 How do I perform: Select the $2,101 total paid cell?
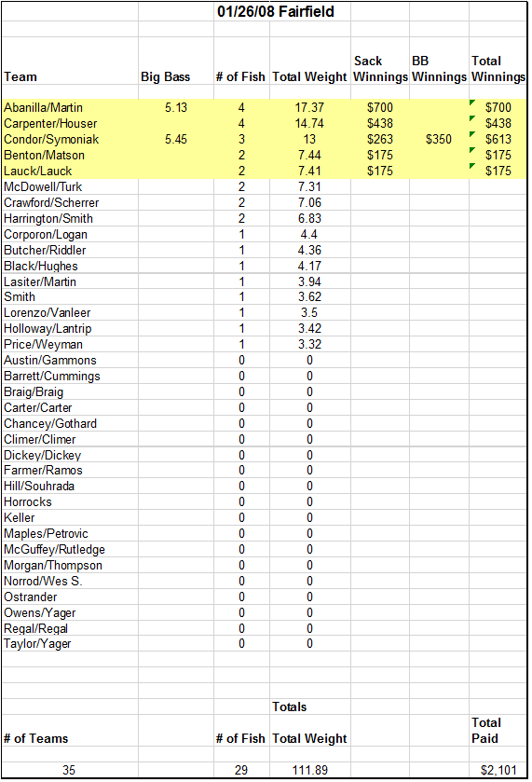click(x=498, y=770)
